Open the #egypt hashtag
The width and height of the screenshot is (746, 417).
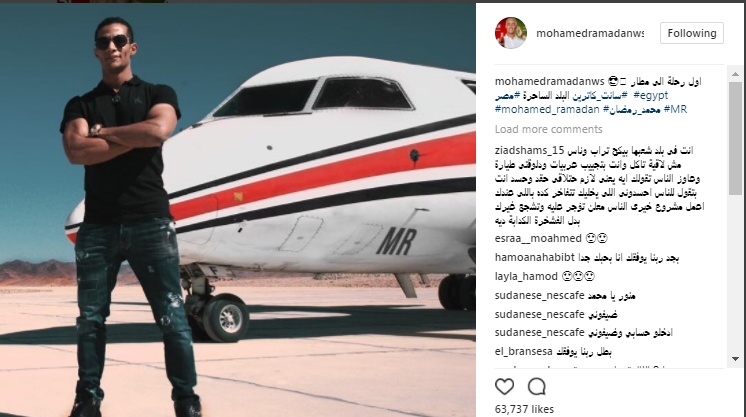651,95
